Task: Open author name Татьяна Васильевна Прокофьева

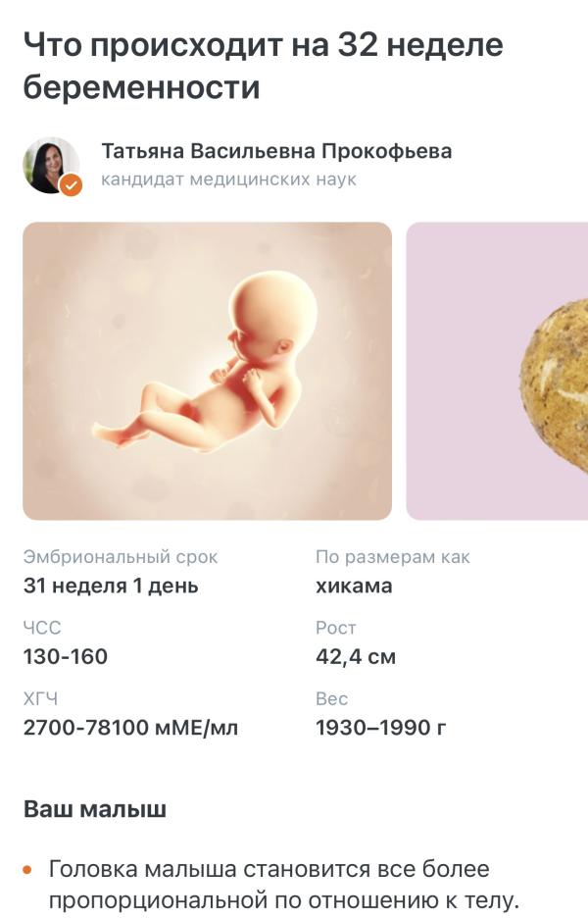Action: click(276, 151)
